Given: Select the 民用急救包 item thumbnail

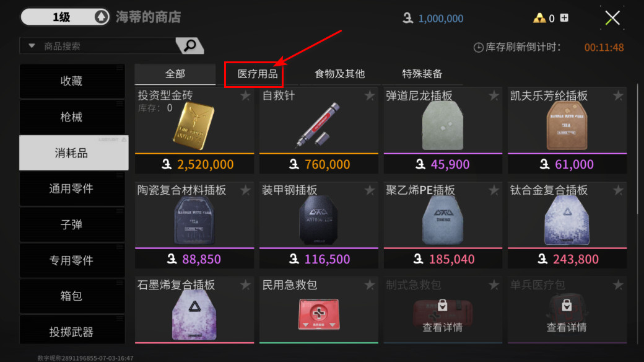Looking at the screenshot, I should coord(319,315).
